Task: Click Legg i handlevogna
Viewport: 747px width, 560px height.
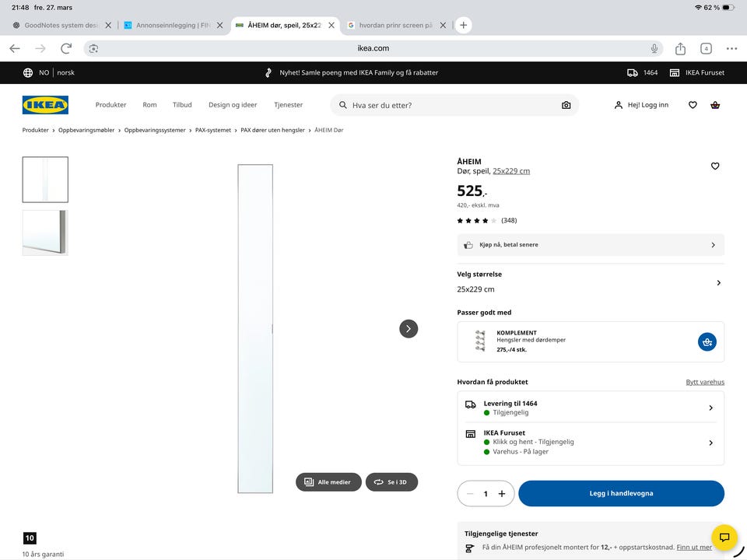Action: 621,493
